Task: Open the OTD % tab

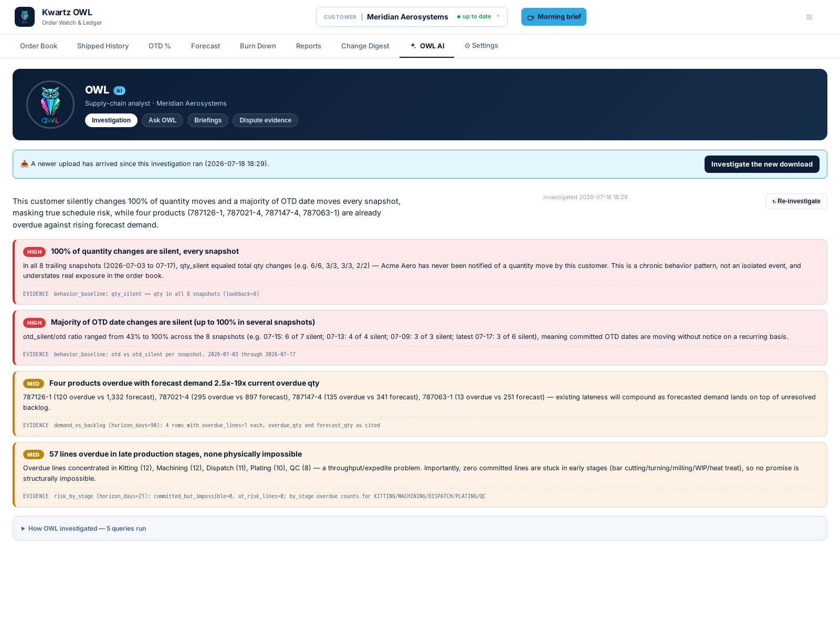Action: [160, 46]
